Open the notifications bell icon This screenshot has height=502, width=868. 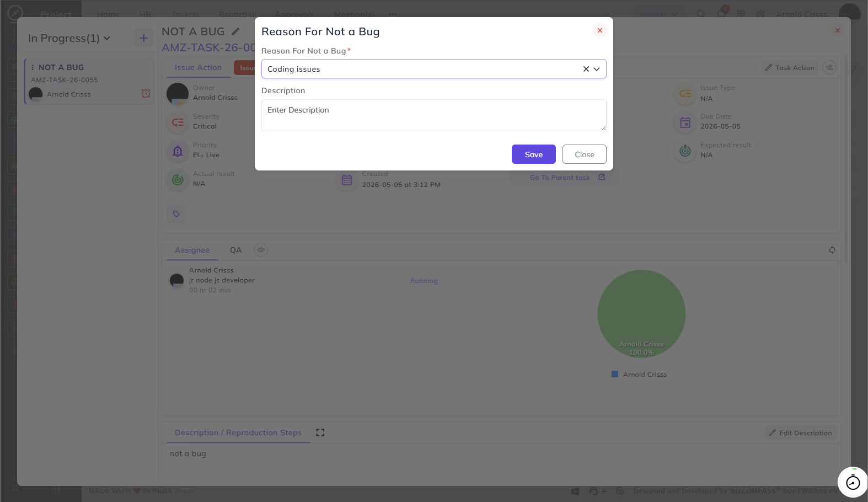point(721,14)
